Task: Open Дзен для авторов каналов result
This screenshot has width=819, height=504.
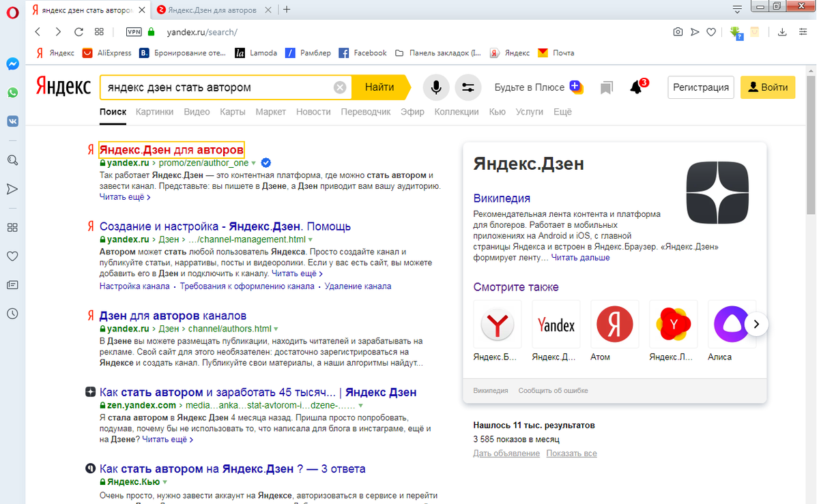Action: pyautogui.click(x=173, y=316)
